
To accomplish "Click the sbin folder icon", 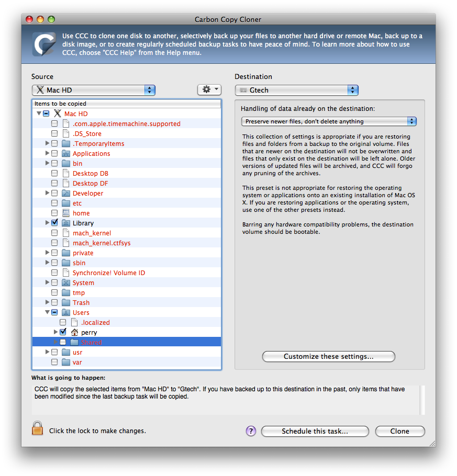I will [66, 263].
